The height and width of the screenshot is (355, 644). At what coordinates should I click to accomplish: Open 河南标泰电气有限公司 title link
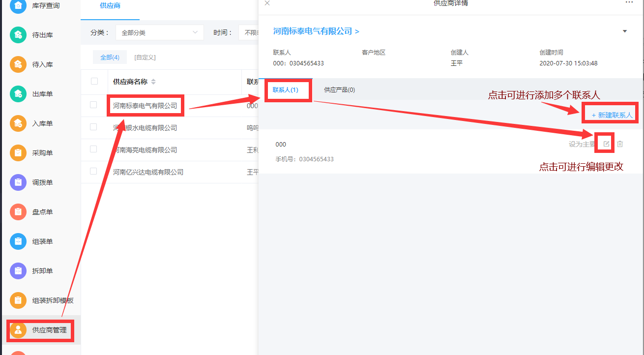pos(316,31)
